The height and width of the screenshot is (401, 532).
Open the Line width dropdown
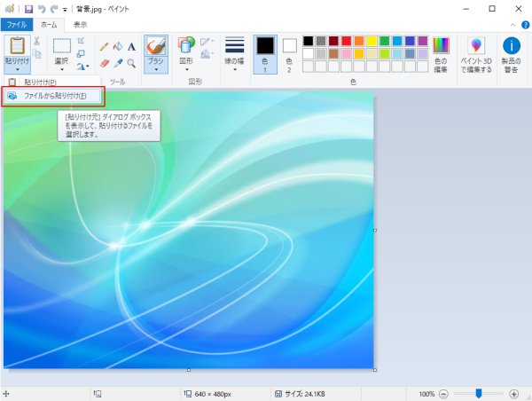pyautogui.click(x=234, y=54)
